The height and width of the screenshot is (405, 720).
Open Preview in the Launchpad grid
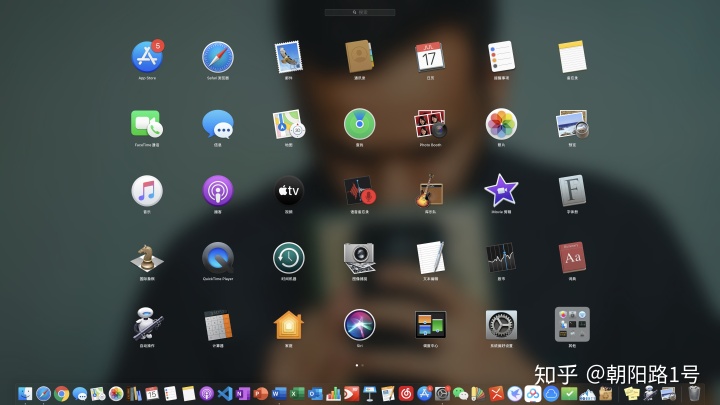click(572, 124)
